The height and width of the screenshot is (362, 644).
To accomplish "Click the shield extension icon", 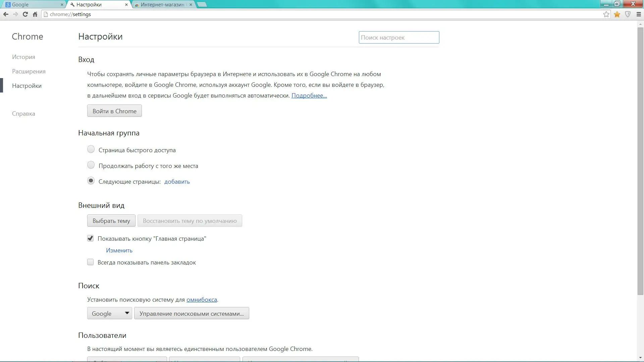I will (x=628, y=14).
